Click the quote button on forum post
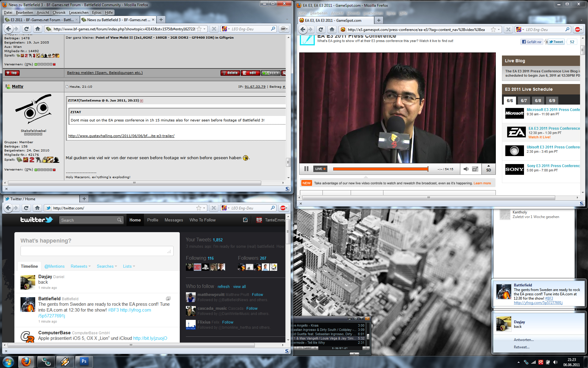 (271, 73)
